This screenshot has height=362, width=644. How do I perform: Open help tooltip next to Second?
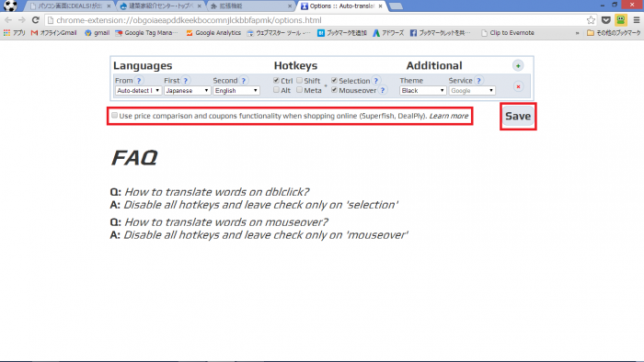[x=244, y=81]
